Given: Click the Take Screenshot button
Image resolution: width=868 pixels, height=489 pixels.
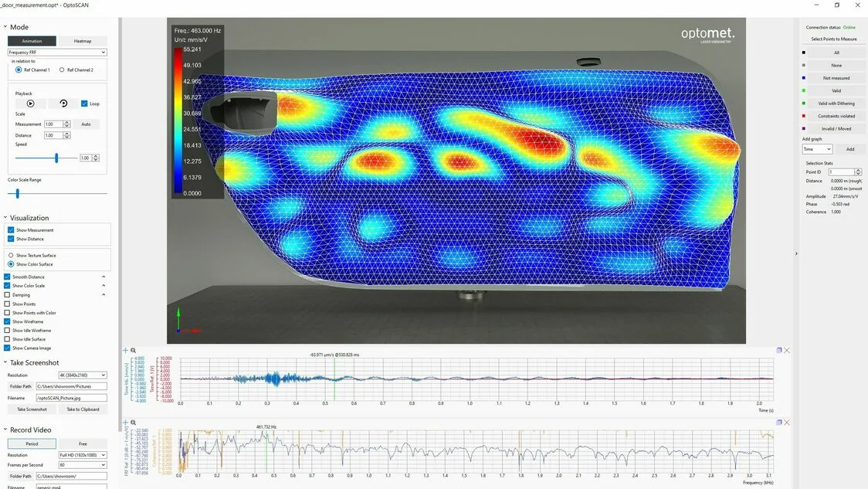Looking at the screenshot, I should tap(32, 409).
